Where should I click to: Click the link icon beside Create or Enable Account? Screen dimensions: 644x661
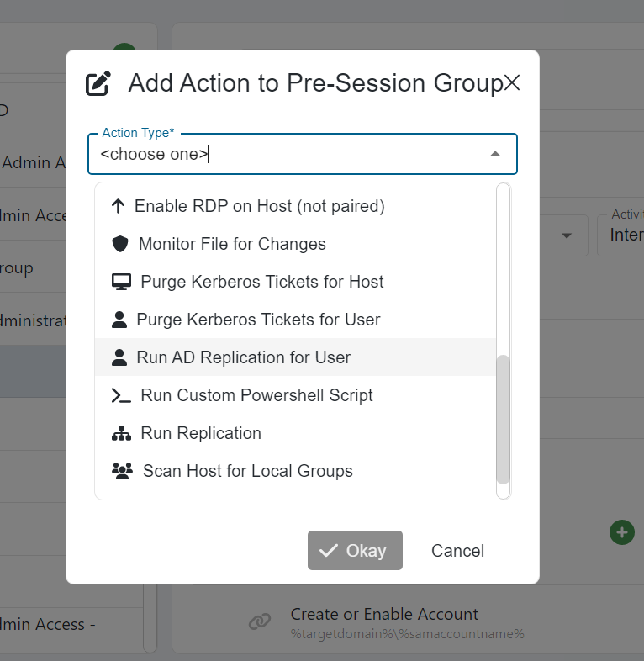point(259,622)
